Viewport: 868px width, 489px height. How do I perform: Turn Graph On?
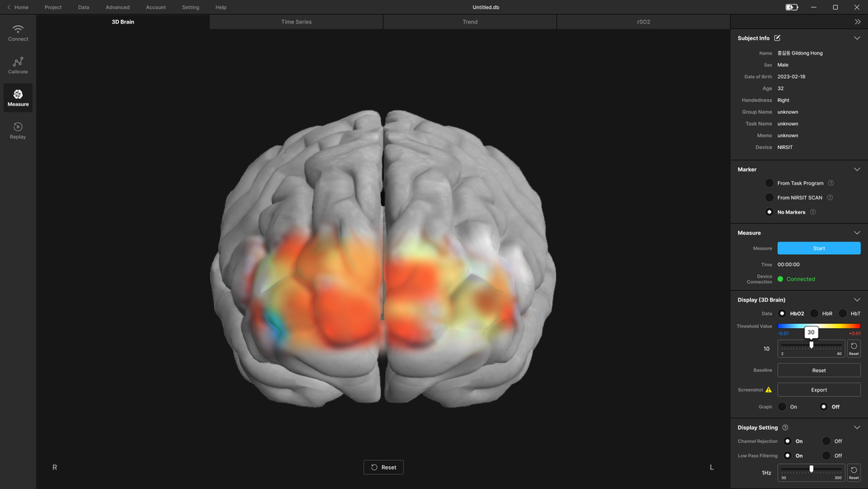pyautogui.click(x=782, y=406)
